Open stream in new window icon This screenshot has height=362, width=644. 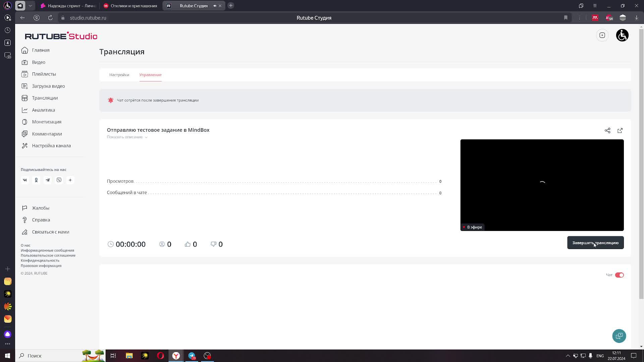pyautogui.click(x=620, y=130)
